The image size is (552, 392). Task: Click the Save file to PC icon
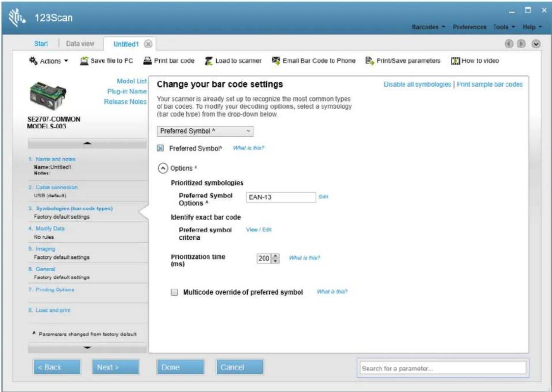click(85, 61)
